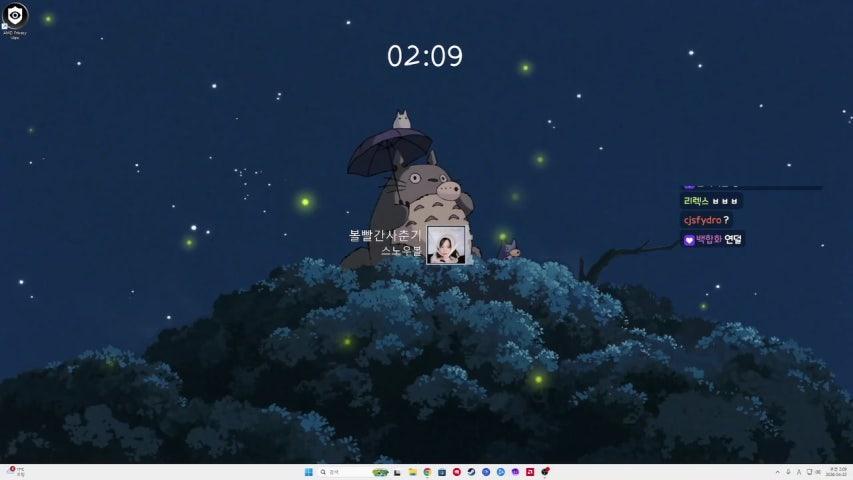This screenshot has width=853, height=480.
Task: Open the speaker volume tray icon
Action: click(x=819, y=472)
